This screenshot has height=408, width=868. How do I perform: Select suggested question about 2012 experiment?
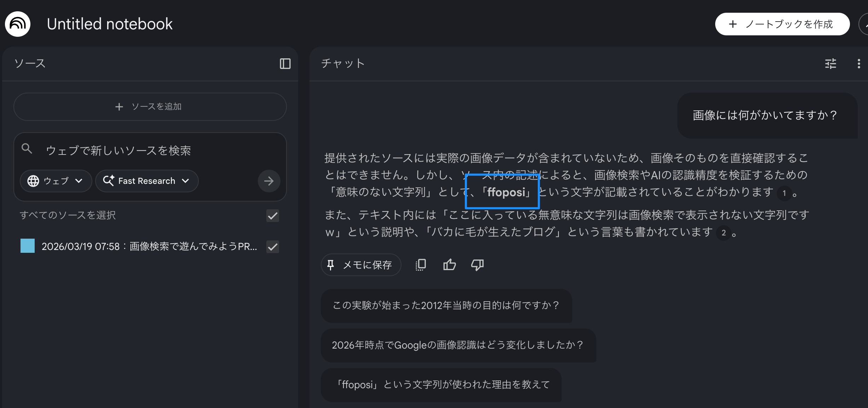point(446,305)
